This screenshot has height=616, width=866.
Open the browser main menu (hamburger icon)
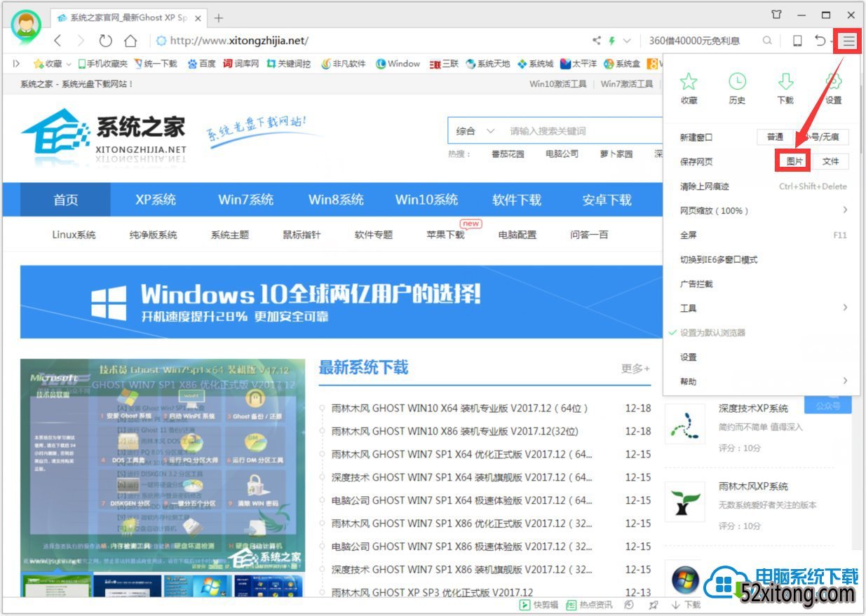coord(848,41)
